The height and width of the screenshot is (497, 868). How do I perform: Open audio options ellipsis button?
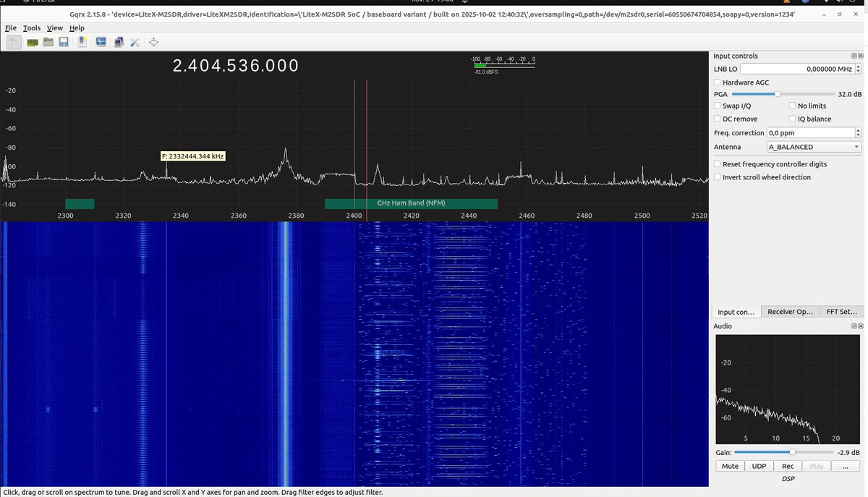[846, 466]
